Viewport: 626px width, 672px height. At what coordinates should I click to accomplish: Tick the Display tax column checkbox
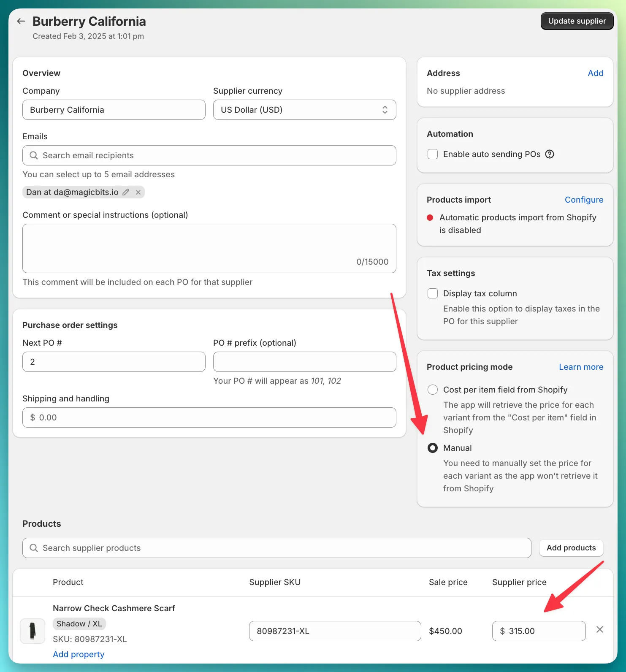click(433, 293)
